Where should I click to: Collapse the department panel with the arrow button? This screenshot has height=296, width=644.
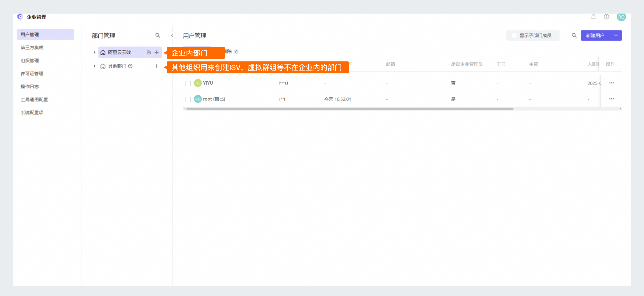pyautogui.click(x=172, y=35)
